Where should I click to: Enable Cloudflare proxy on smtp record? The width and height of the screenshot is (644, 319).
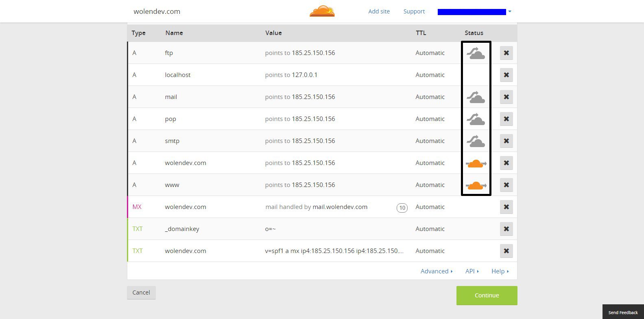click(476, 141)
